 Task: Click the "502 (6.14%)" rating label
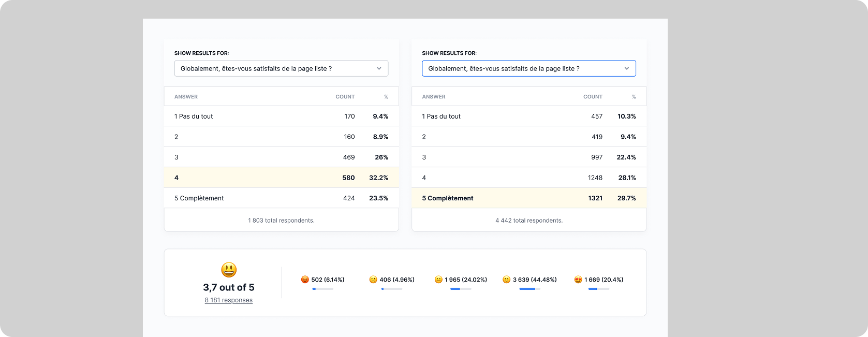328,280
